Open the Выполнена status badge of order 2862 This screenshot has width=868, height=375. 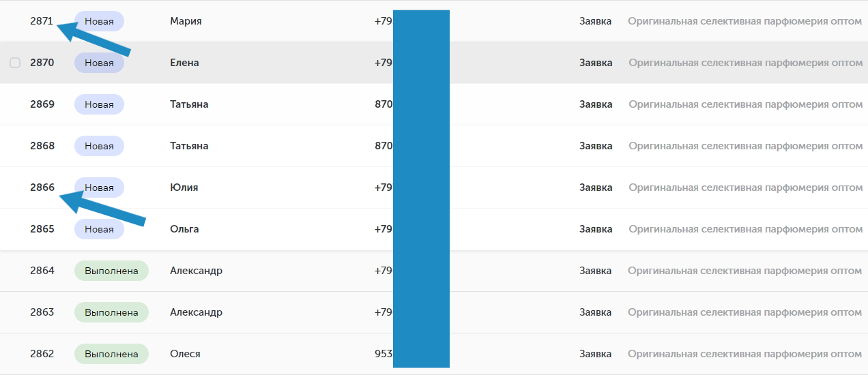[x=111, y=354]
